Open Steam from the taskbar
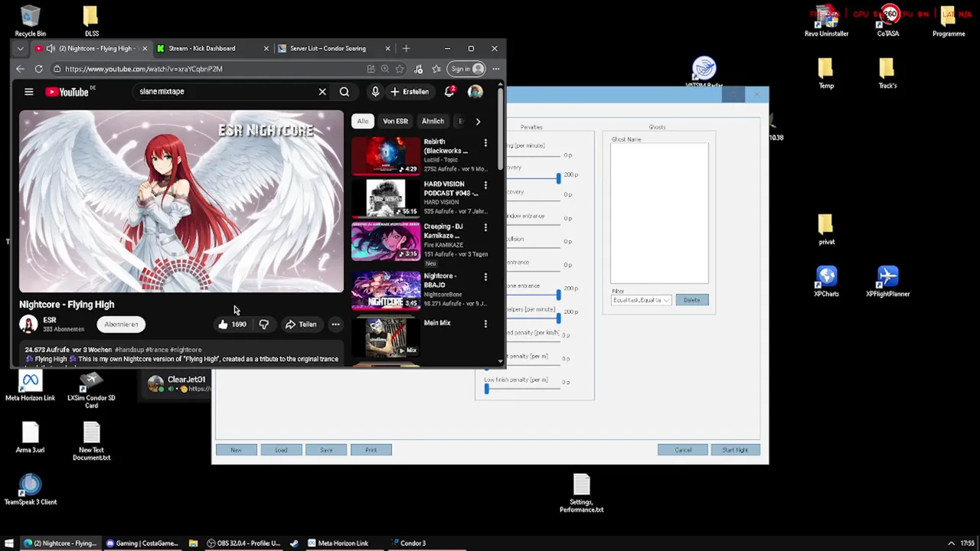Screen dimensions: 980x551 [x=294, y=543]
